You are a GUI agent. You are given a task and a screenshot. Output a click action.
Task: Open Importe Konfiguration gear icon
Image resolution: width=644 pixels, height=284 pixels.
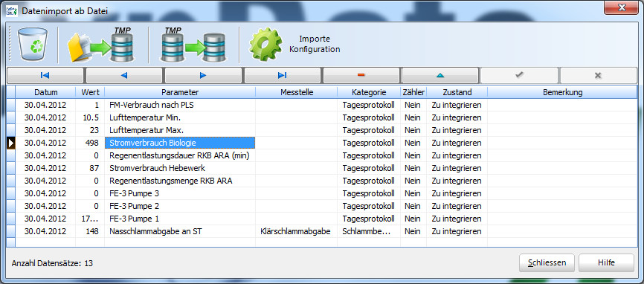[x=265, y=45]
